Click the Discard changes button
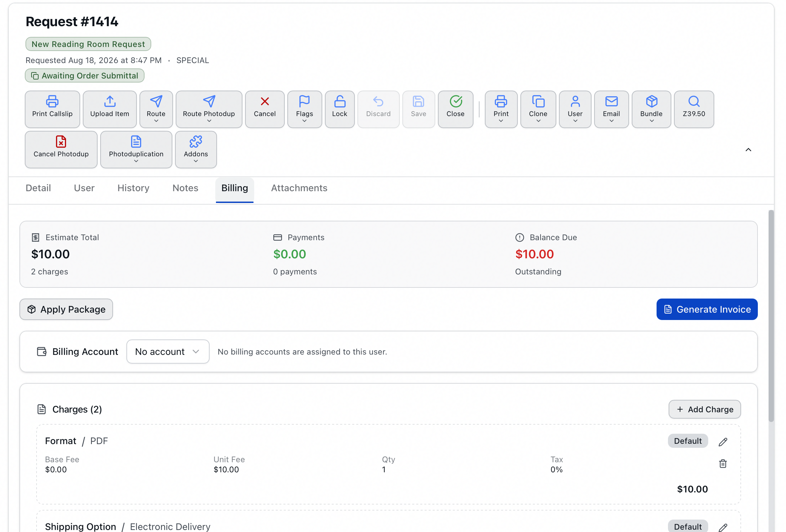 coord(378,109)
